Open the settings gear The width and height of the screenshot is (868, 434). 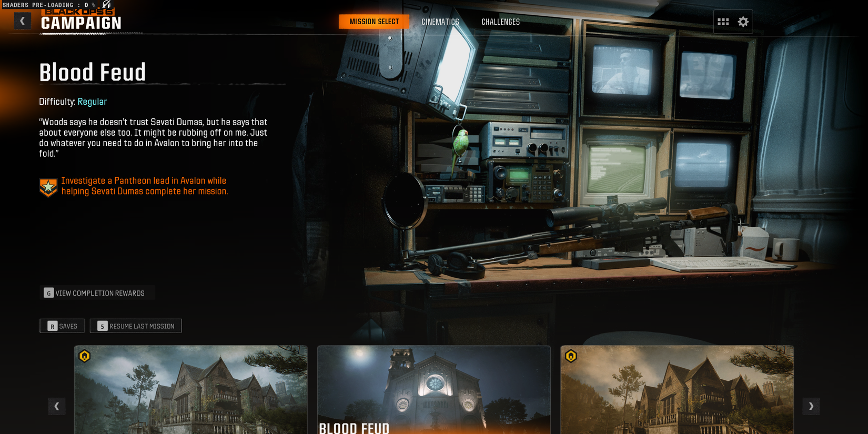coord(743,22)
